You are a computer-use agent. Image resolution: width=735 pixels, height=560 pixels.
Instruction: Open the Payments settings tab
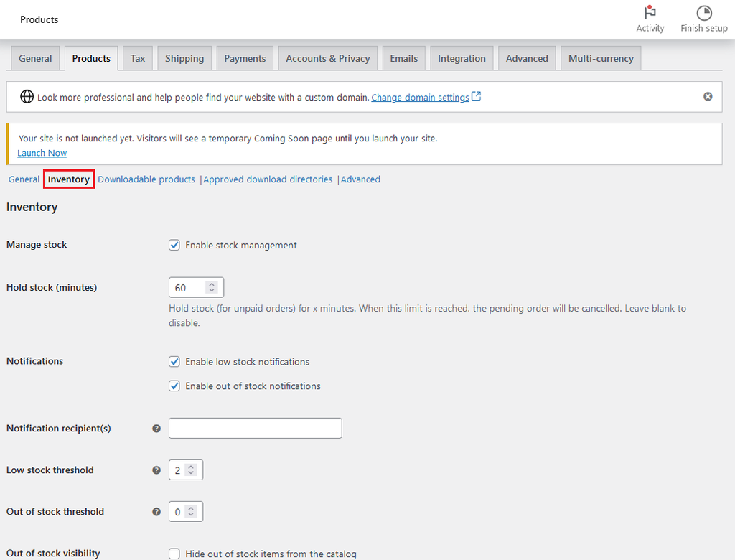click(x=245, y=58)
